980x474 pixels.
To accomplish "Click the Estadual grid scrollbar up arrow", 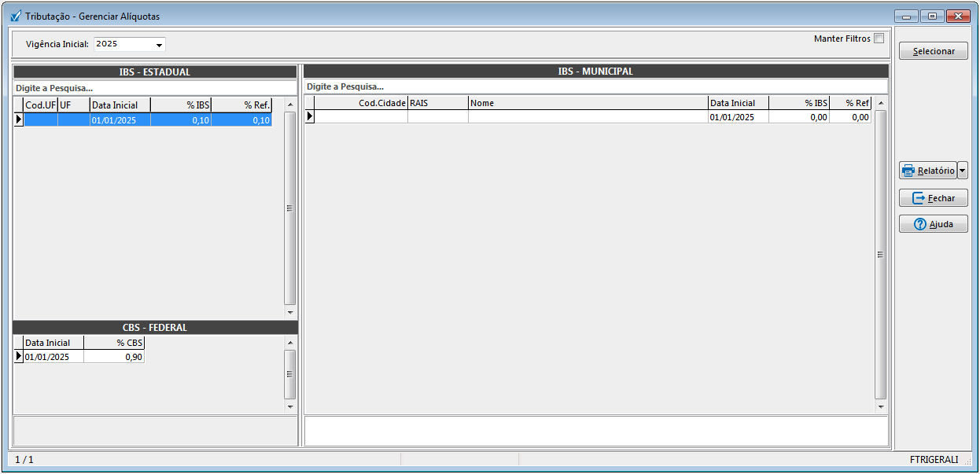I will [x=289, y=105].
